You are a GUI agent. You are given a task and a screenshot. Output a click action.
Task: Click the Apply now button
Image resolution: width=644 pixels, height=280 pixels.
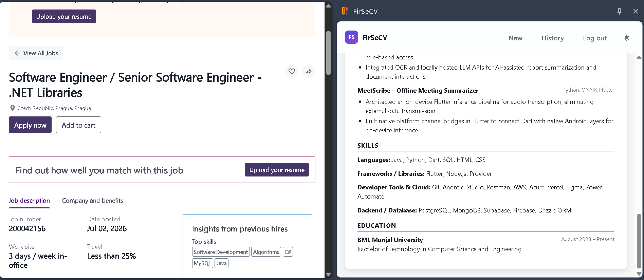30,125
